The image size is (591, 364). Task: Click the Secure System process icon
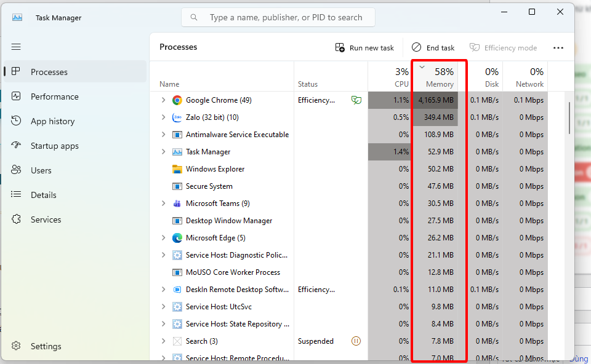(177, 186)
